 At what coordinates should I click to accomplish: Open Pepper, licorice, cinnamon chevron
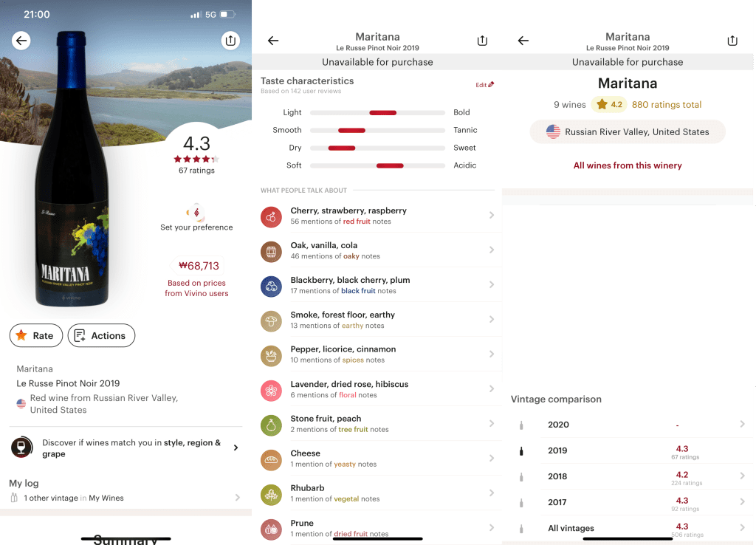pyautogui.click(x=491, y=354)
